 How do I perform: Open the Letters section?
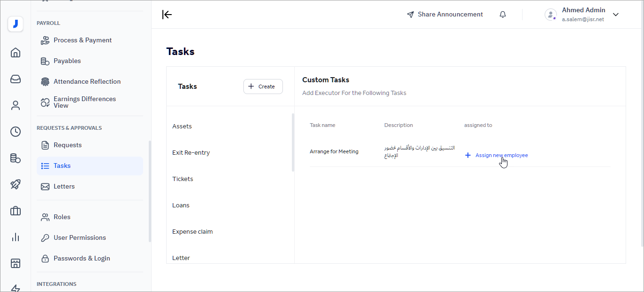[x=64, y=186]
